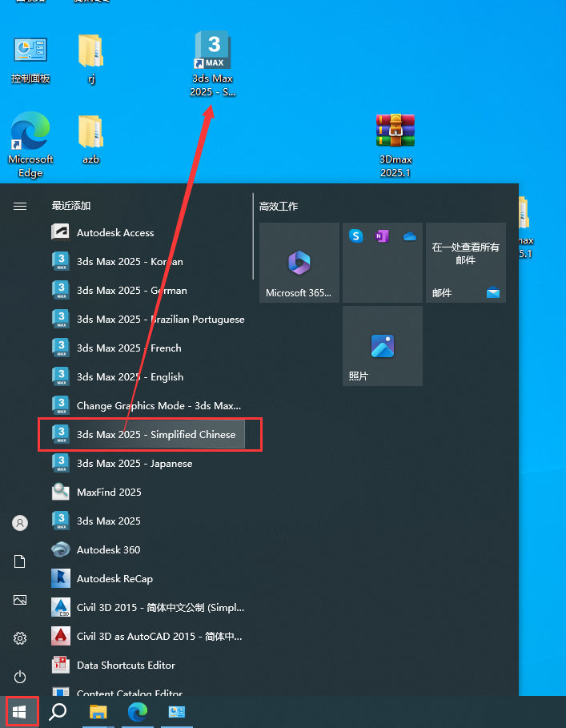Screen dimensions: 566x728
Task: Click the 最近添加 section header
Action: pos(71,206)
